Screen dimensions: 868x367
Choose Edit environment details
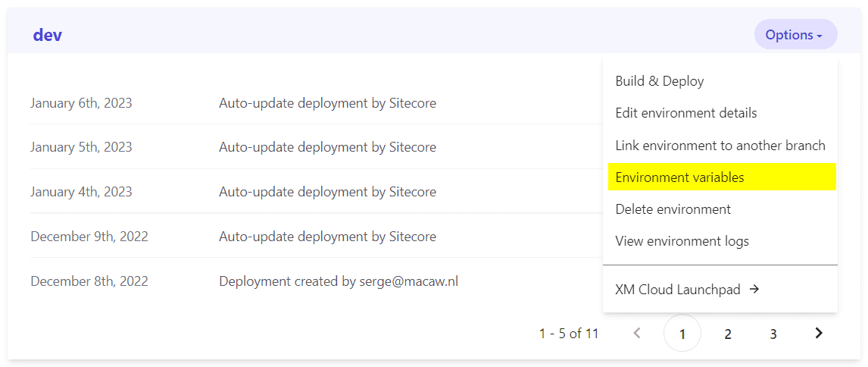(685, 113)
